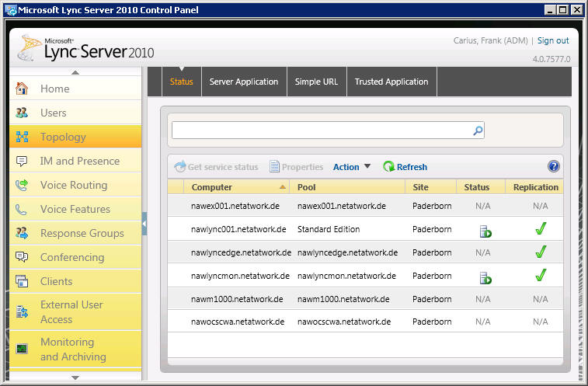Collapse the navigation pane with side handle
This screenshot has height=386, width=588.
(144, 224)
